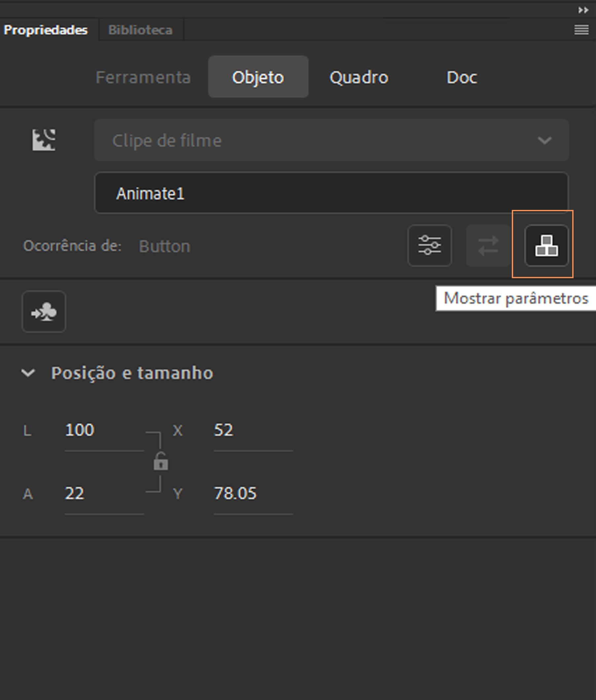Click the Mostrar parâmetros component icon
Viewport: 596px width, 700px height.
546,246
